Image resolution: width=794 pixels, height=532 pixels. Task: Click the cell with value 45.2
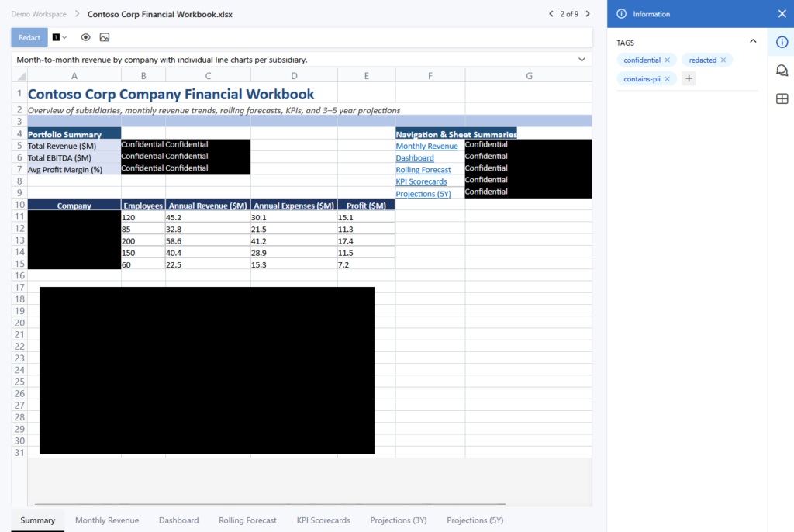[x=208, y=217]
